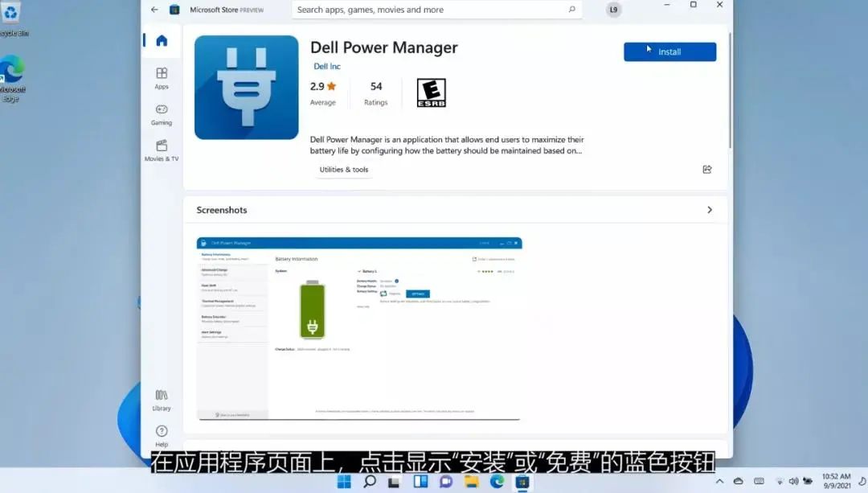Click the blue Install button
Image resolution: width=868 pixels, height=493 pixels.
pos(669,51)
